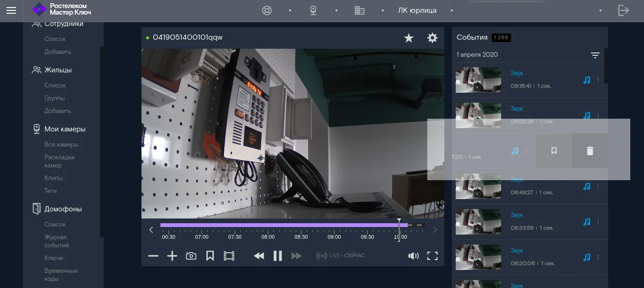This screenshot has height=288, width=644.
Task: Zoom in timeline with plus icon
Action: tap(172, 256)
